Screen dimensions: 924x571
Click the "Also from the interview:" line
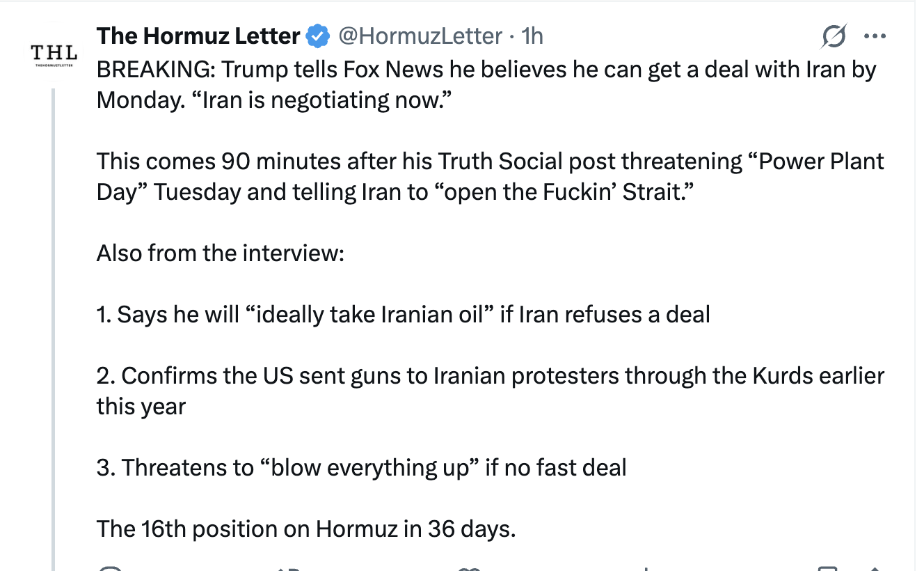pyautogui.click(x=221, y=253)
